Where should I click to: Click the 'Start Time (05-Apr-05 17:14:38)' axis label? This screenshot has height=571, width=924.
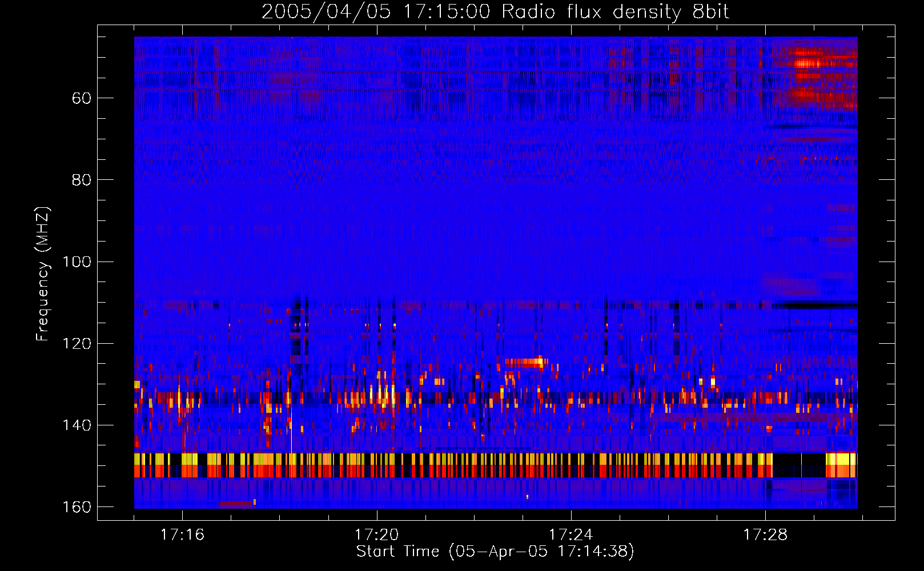495,552
